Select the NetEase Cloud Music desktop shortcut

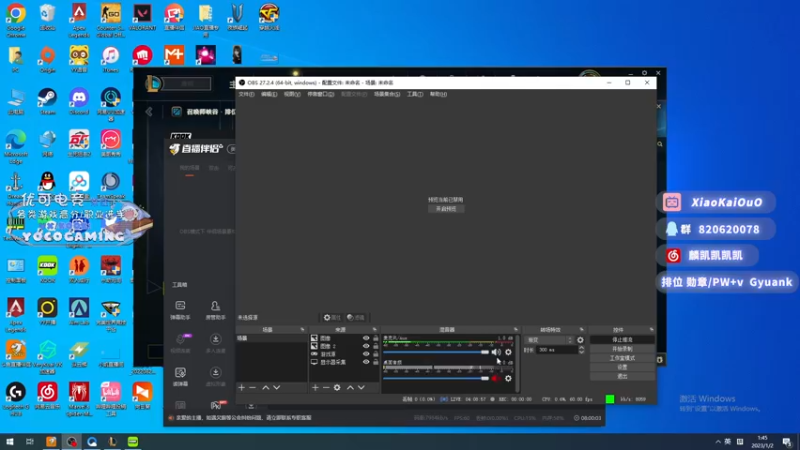tap(47, 396)
